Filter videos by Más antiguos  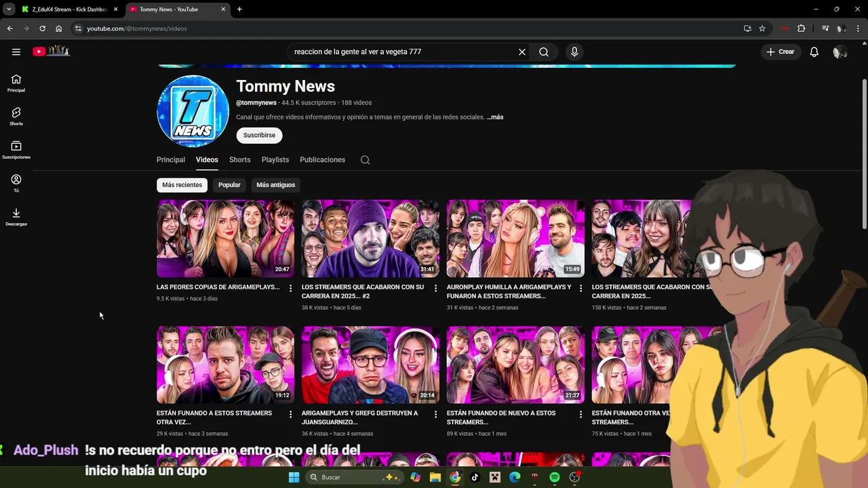(276, 185)
